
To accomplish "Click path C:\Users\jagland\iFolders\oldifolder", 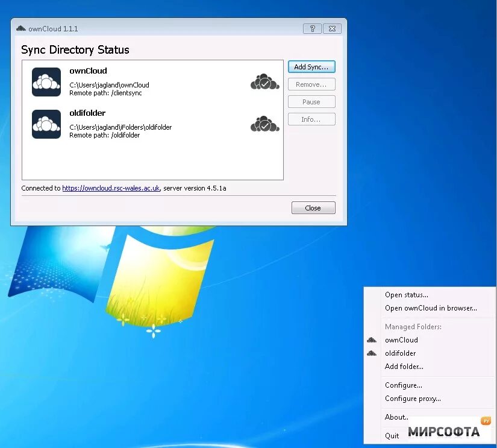I will pyautogui.click(x=120, y=127).
